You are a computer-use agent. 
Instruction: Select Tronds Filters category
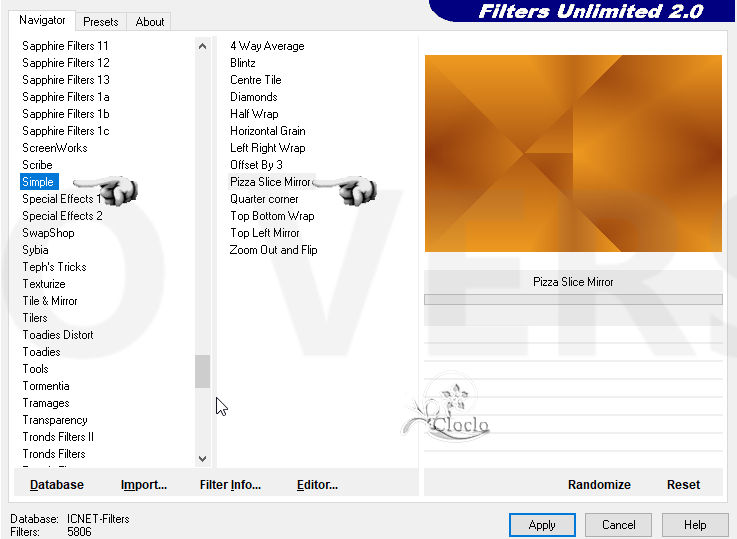point(54,454)
